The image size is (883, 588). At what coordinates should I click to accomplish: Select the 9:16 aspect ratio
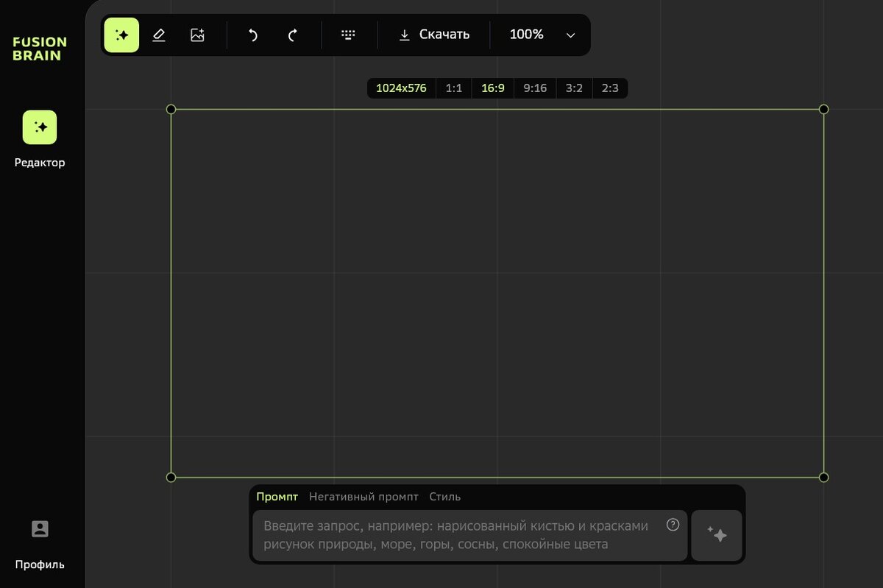point(535,88)
